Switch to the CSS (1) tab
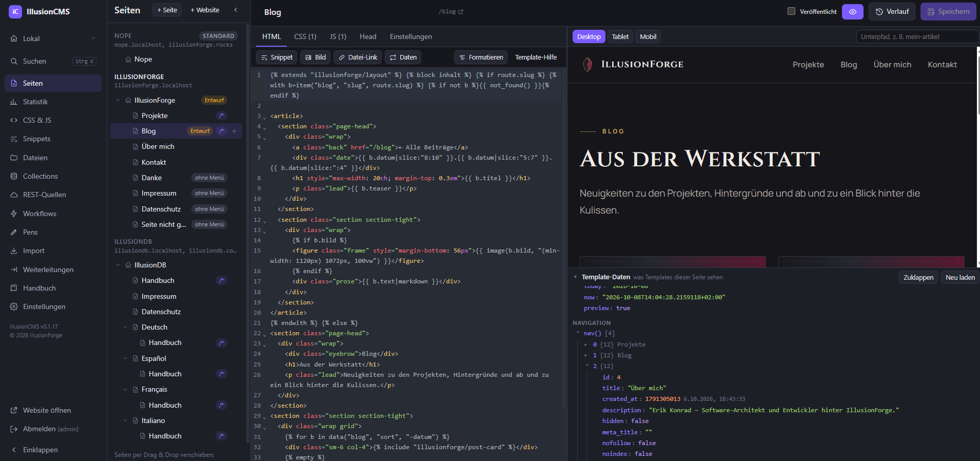 (x=305, y=36)
